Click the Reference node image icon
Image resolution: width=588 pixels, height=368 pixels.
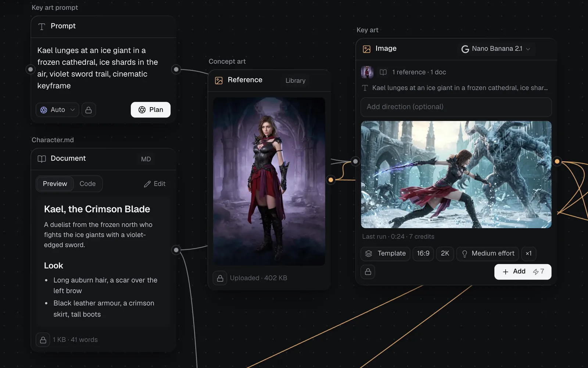[x=219, y=81]
